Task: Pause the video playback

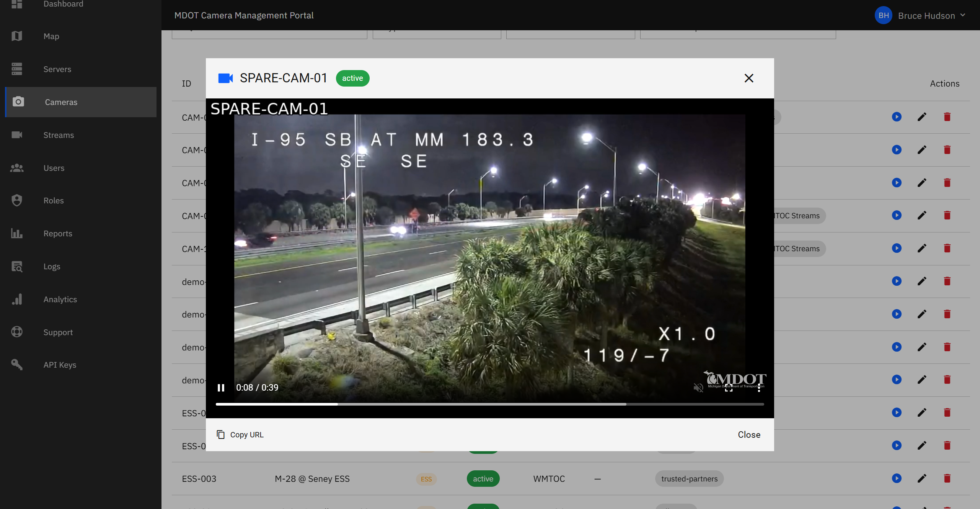Action: [x=221, y=387]
